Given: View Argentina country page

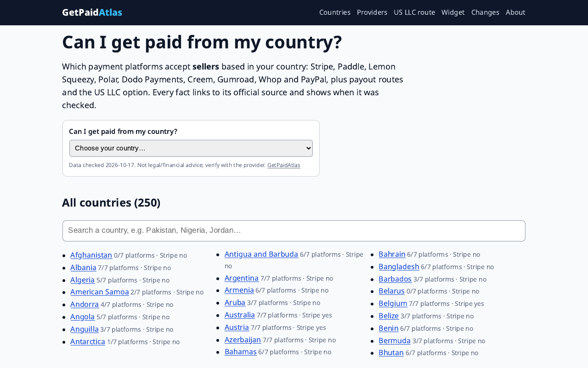Looking at the screenshot, I should [x=242, y=278].
